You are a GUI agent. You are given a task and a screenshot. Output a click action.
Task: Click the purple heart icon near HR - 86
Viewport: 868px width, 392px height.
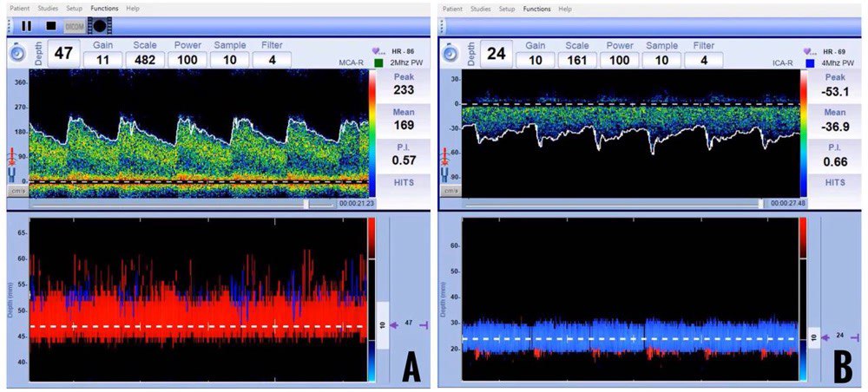tap(378, 51)
